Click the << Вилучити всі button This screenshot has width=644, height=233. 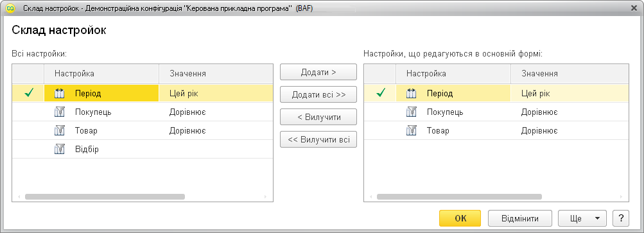[318, 139]
